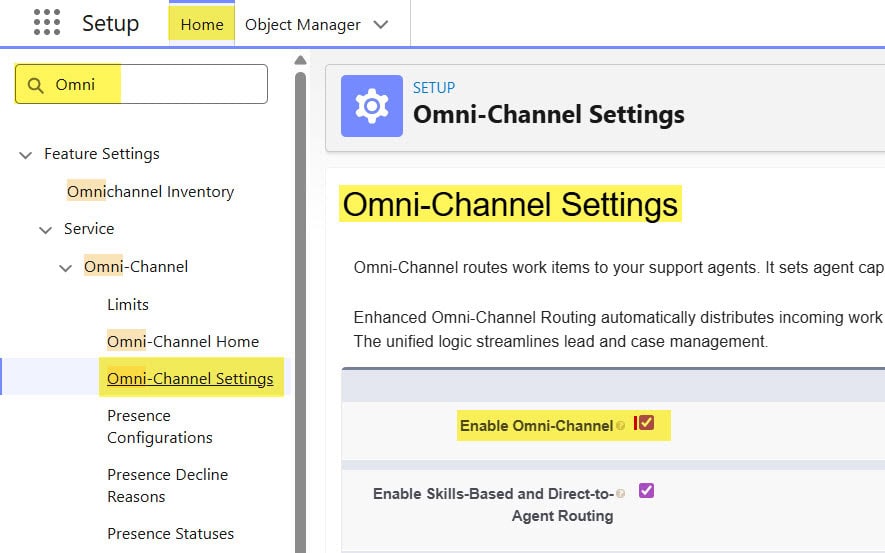Toggle the Enable Omni-Channel checkbox
The image size is (885, 553).
(647, 423)
